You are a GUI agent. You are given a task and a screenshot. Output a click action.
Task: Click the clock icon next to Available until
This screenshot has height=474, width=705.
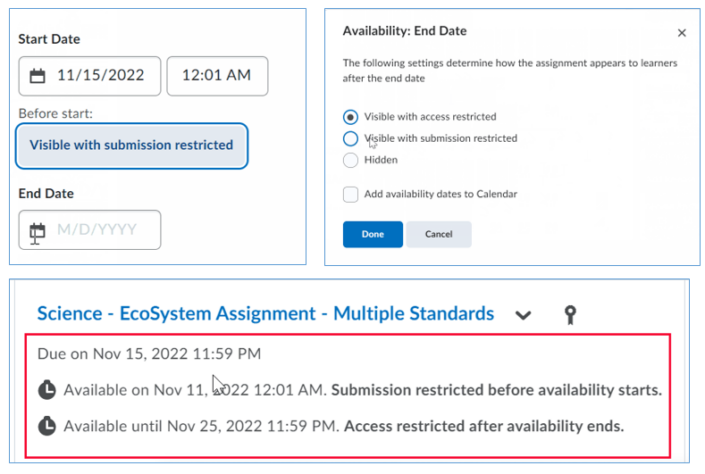tap(47, 426)
